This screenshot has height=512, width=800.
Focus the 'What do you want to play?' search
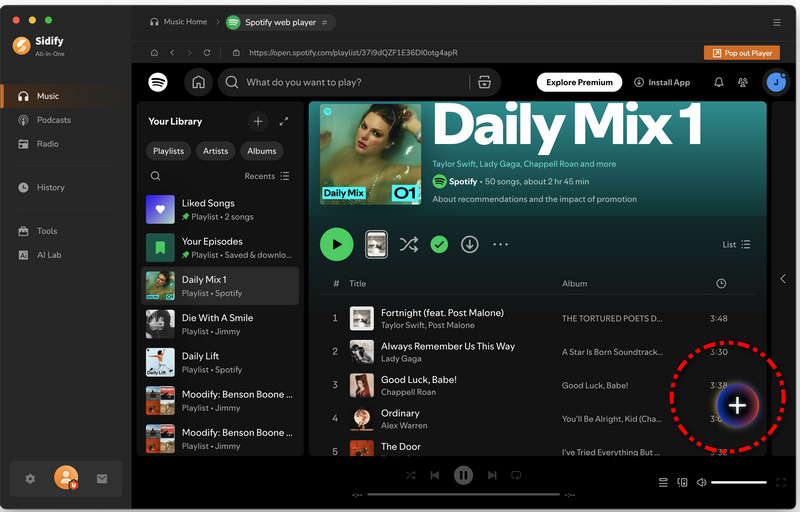[x=344, y=82]
